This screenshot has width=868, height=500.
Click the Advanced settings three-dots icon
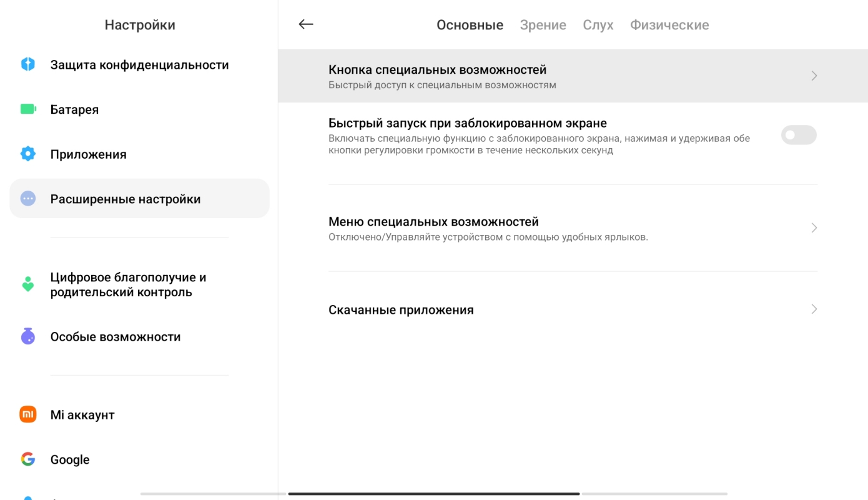(28, 199)
